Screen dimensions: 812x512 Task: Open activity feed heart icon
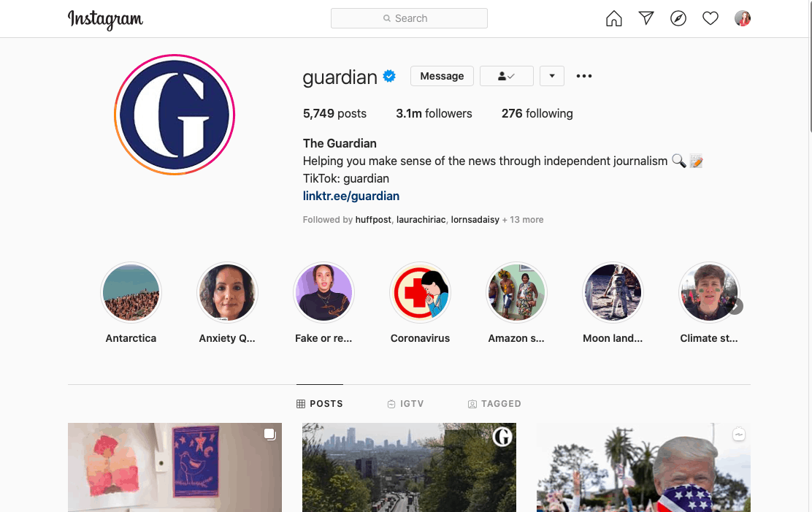pos(710,19)
